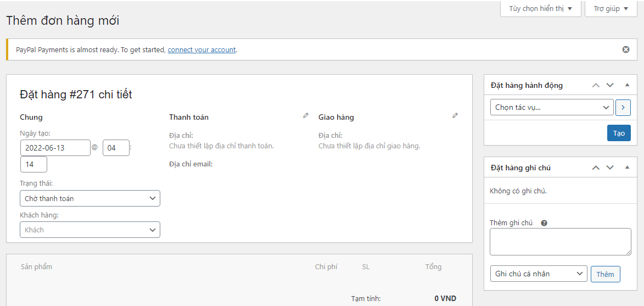The height and width of the screenshot is (306, 644).
Task: Move Đặt hàng hành động panel down
Action: [x=610, y=85]
